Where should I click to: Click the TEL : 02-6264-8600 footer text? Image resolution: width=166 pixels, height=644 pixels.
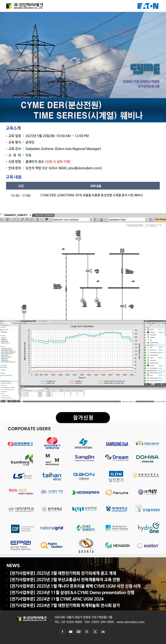coord(68,622)
